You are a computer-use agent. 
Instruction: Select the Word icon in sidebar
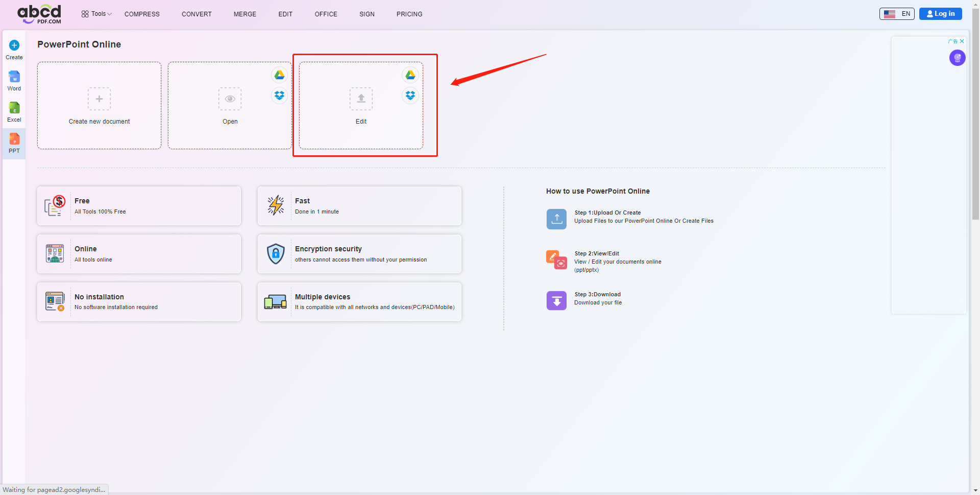(14, 77)
